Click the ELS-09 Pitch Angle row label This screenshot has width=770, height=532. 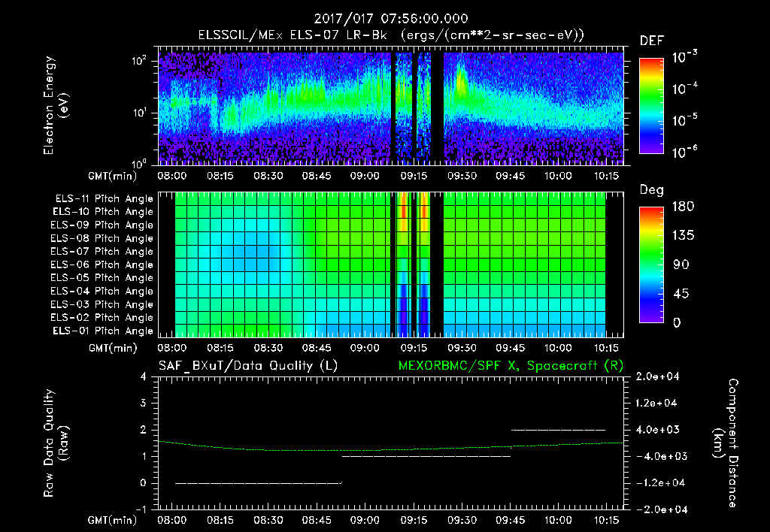coord(102,225)
